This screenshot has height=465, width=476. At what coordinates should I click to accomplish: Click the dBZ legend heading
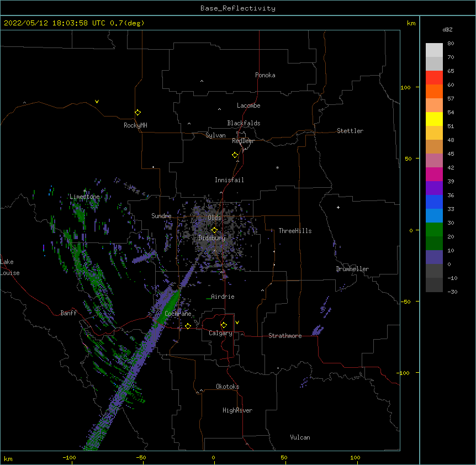pos(447,30)
